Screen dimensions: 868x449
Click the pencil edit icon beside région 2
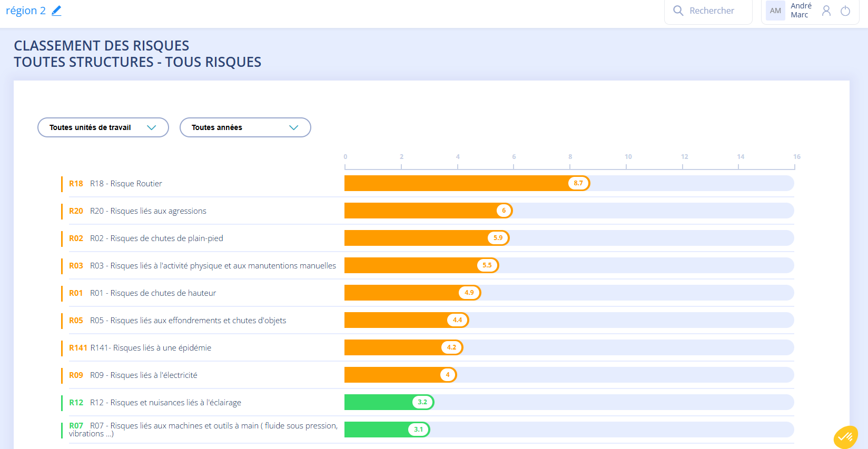(x=56, y=11)
